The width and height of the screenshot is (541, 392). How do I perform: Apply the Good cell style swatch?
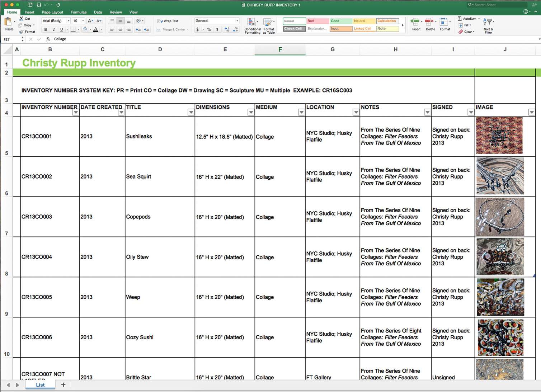coord(340,21)
